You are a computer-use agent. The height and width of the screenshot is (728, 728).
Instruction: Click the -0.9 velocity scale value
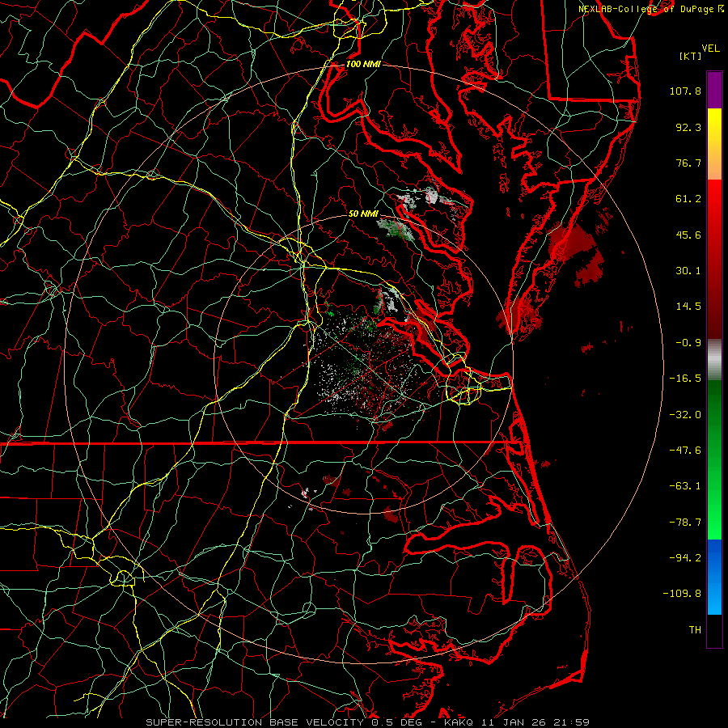[688, 343]
